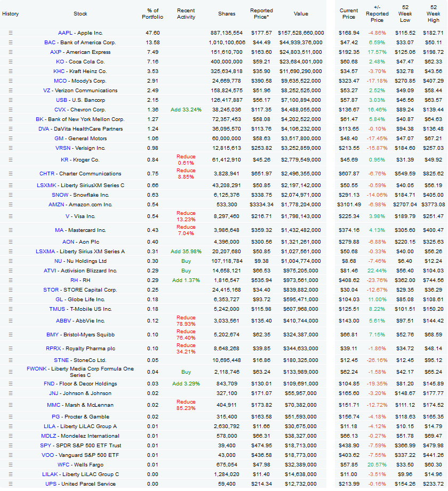448x491 pixels.
Task: View history icon for Moody's Corp.
Action: point(10,81)
